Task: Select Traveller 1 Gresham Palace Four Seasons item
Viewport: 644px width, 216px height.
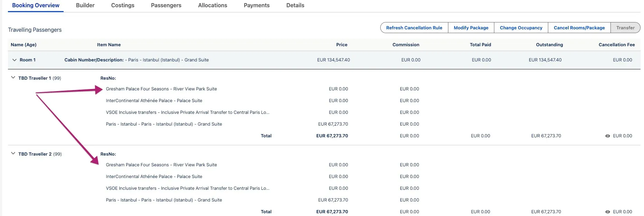Action: coord(161,89)
